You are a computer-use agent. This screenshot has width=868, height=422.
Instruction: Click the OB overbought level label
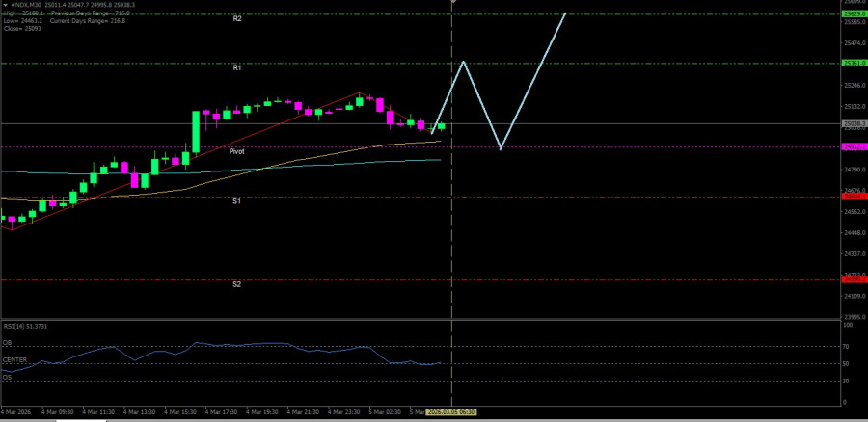click(x=8, y=342)
